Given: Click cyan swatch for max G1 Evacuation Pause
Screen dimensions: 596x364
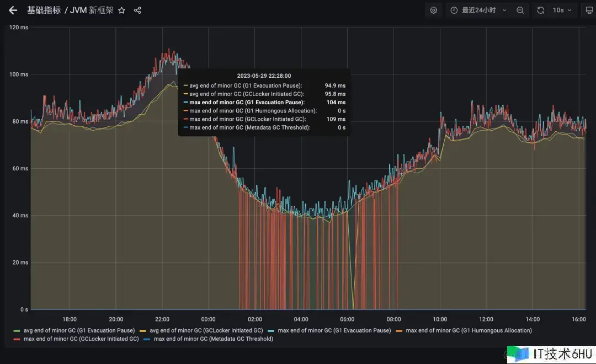Looking at the screenshot, I should 270,330.
